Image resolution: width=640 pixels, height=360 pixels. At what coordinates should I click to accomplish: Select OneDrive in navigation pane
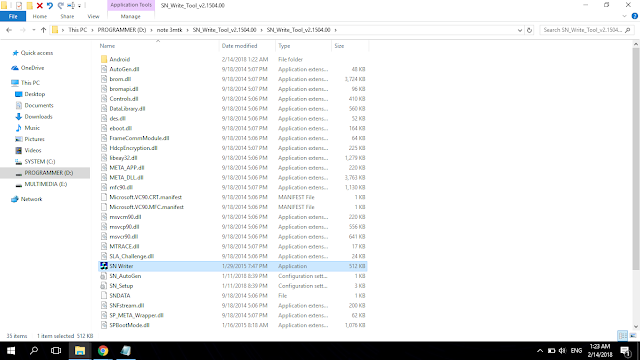pyautogui.click(x=32, y=68)
